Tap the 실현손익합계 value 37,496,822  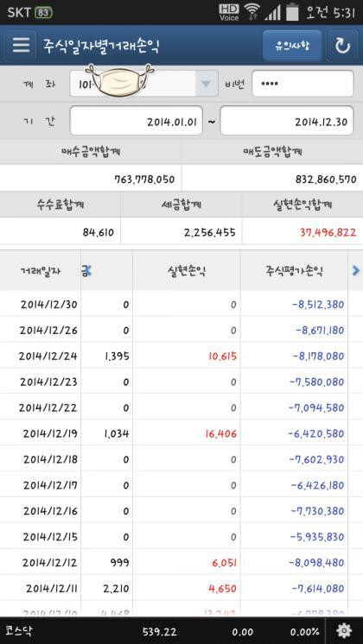pos(328,232)
